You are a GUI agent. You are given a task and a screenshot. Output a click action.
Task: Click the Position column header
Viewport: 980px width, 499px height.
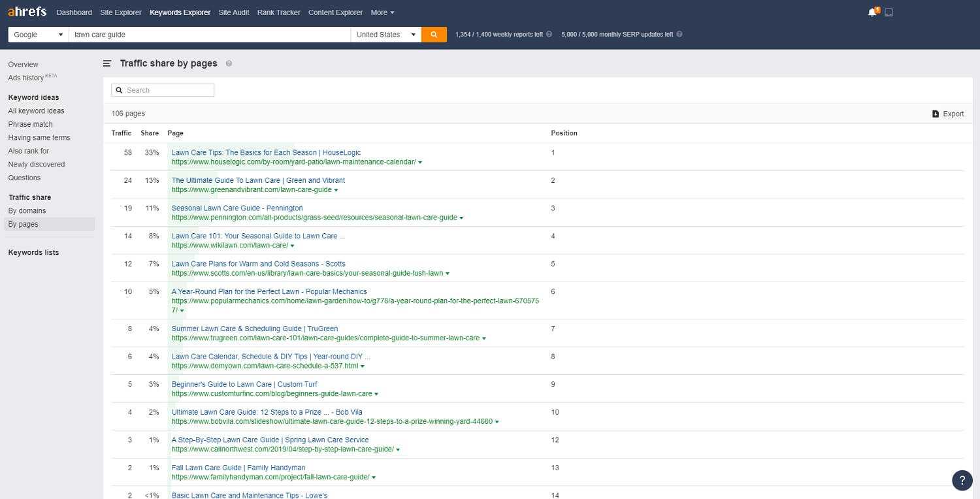coord(564,133)
